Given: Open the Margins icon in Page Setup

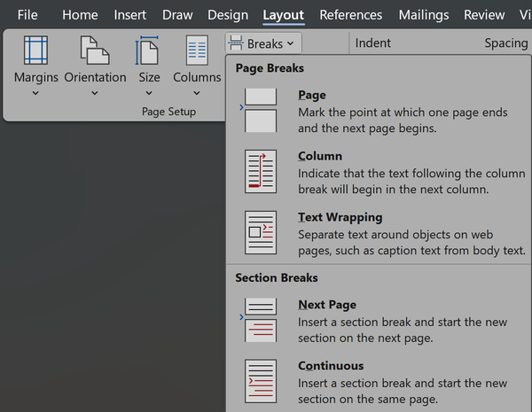Looking at the screenshot, I should [x=35, y=51].
